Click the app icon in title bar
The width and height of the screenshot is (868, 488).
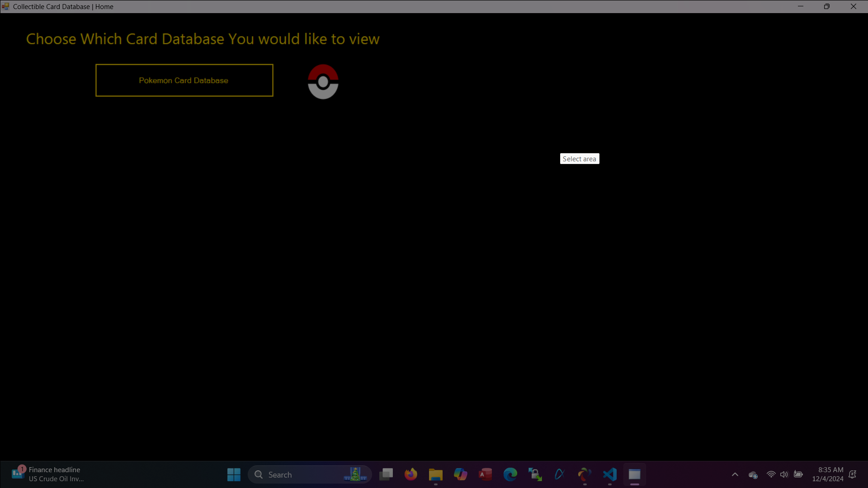coord(5,6)
